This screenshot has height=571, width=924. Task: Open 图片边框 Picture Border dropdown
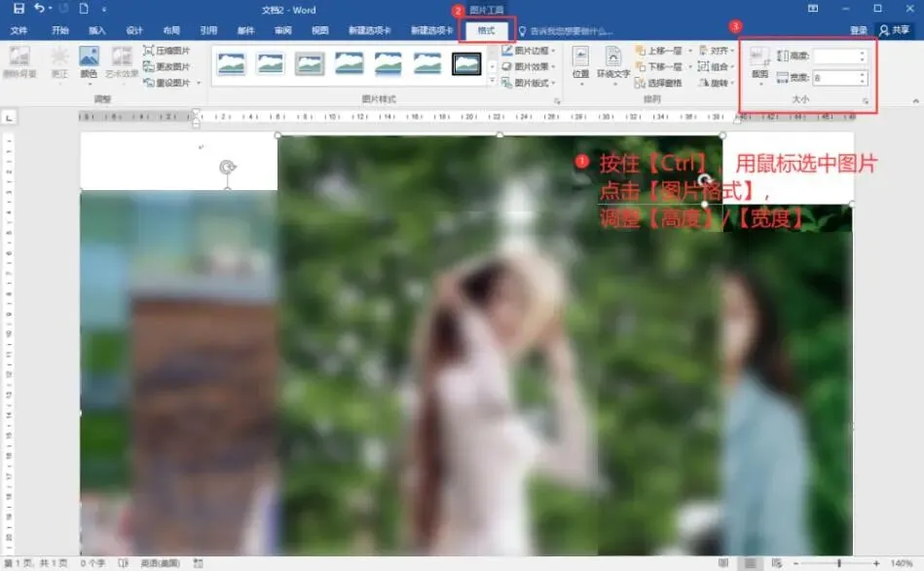(x=529, y=51)
